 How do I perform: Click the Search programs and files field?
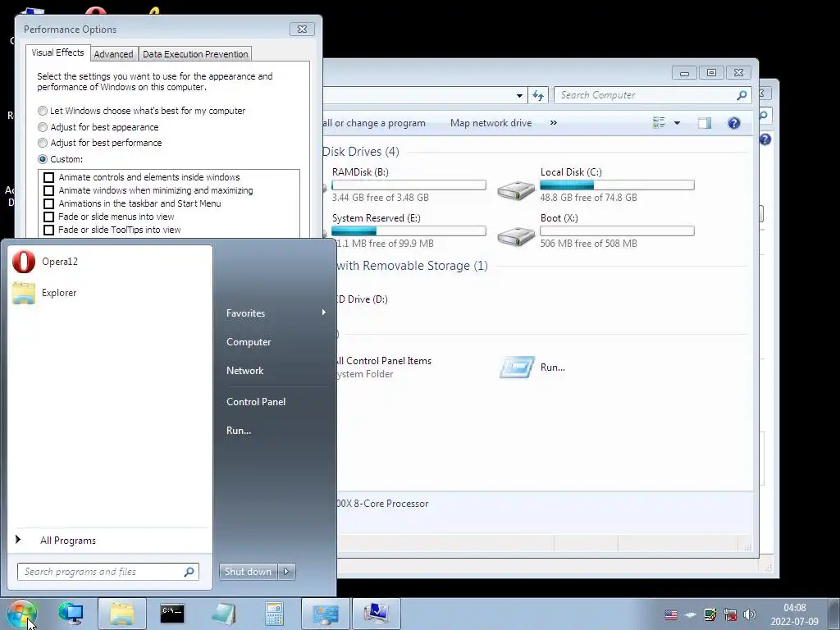[x=107, y=572]
